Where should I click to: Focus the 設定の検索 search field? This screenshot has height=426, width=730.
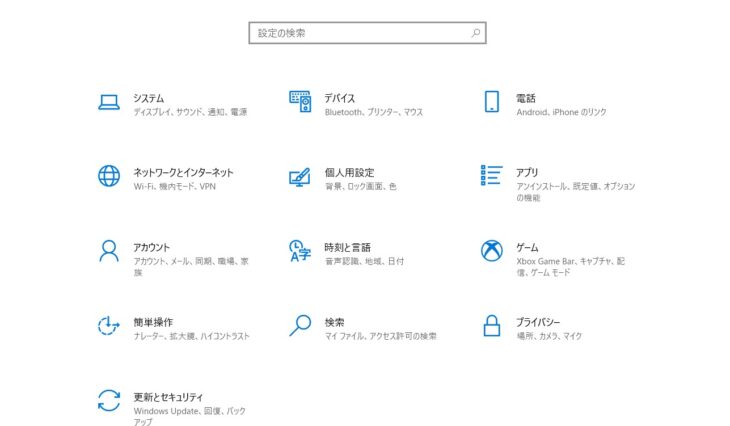[367, 33]
